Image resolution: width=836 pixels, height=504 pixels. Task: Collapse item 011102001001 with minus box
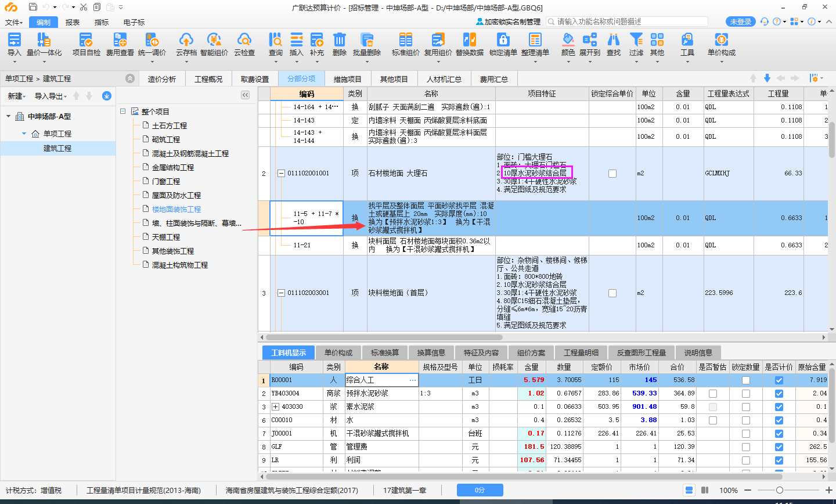(282, 173)
